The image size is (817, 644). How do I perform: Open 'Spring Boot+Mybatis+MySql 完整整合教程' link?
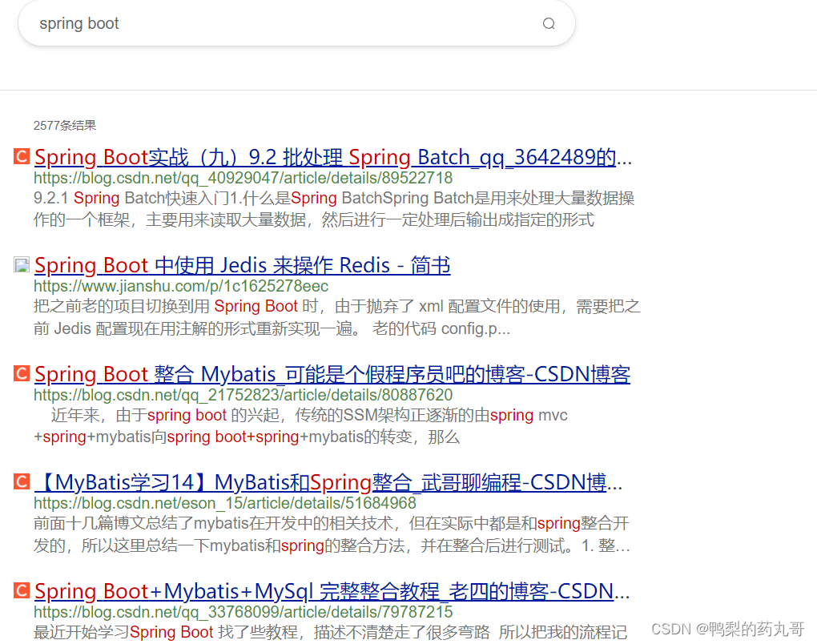point(332,591)
